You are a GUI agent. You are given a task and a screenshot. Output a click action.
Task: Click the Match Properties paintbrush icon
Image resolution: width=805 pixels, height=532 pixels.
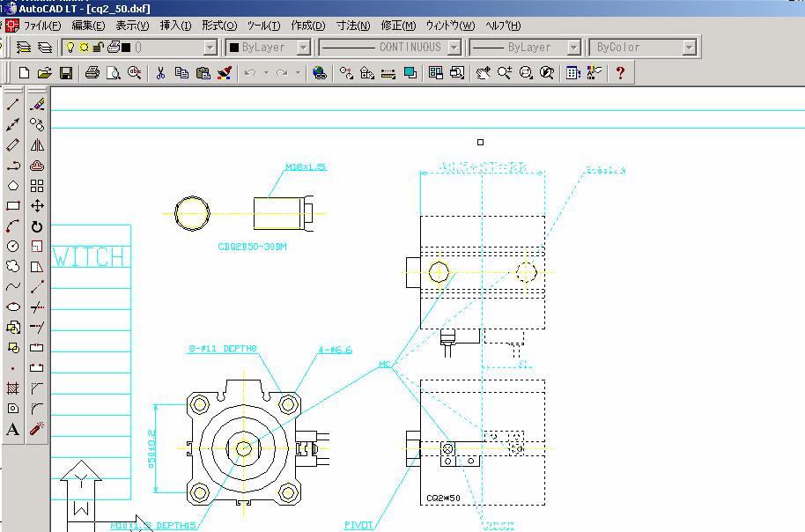coord(224,74)
